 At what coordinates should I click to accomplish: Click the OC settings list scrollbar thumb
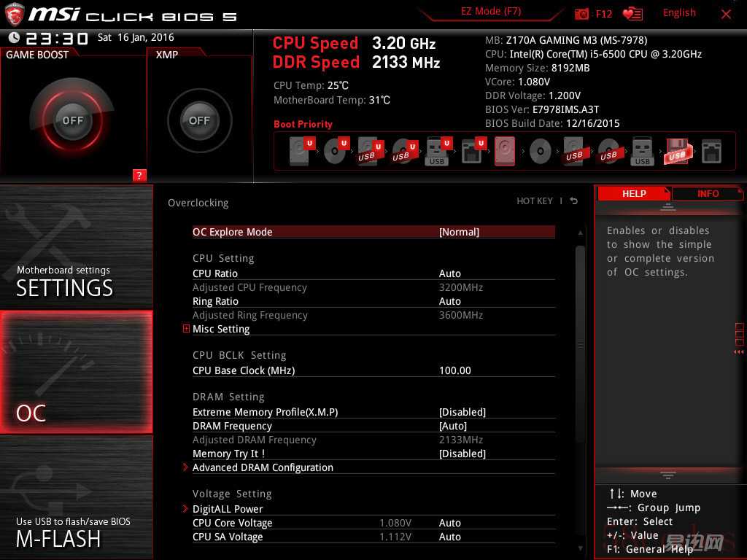pyautogui.click(x=580, y=343)
